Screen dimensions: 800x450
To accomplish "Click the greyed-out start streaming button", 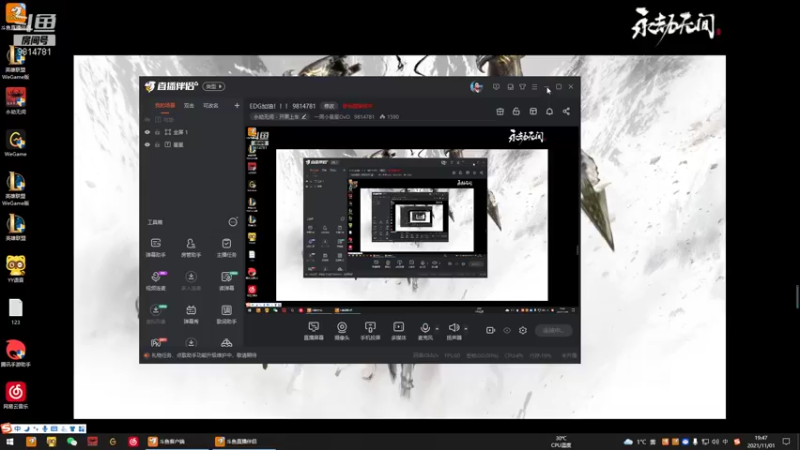I will pos(554,331).
